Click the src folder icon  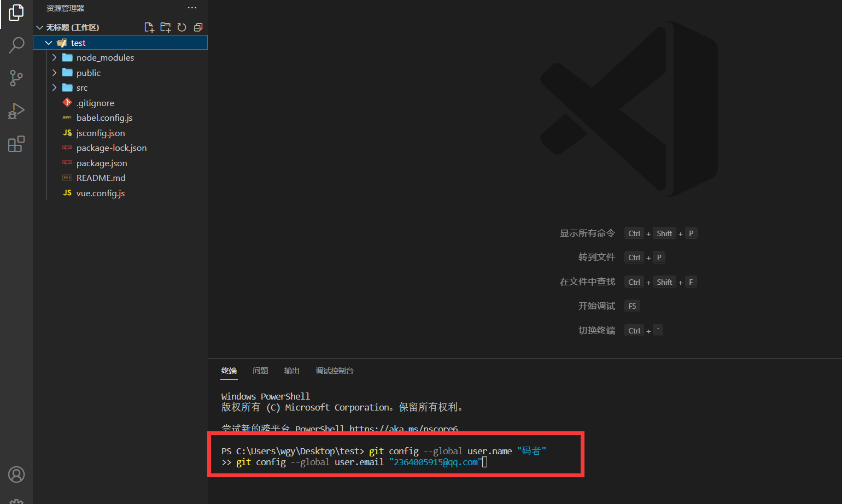click(x=67, y=87)
